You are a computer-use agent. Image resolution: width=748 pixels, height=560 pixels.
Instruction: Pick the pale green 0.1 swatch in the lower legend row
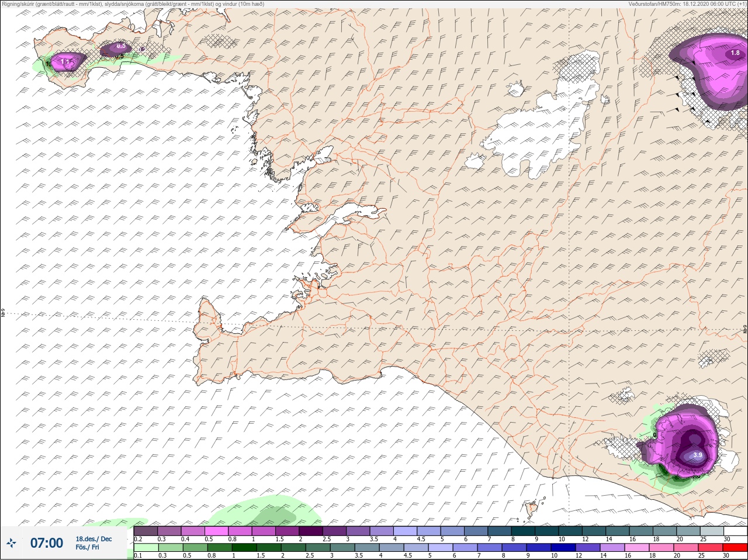click(x=146, y=547)
